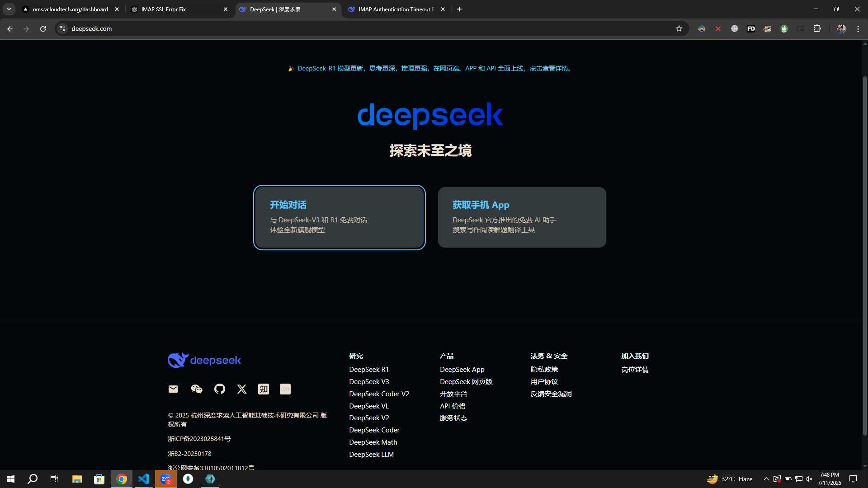The width and height of the screenshot is (868, 488).
Task: Click the globe extension icon
Action: pyautogui.click(x=735, y=28)
